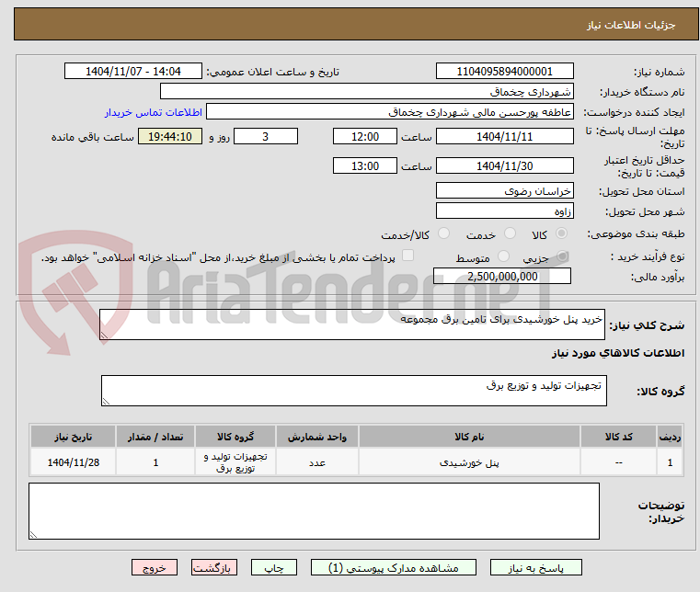This screenshot has height=592, width=700.
Task: Click the چاپ print button
Action: [274, 567]
